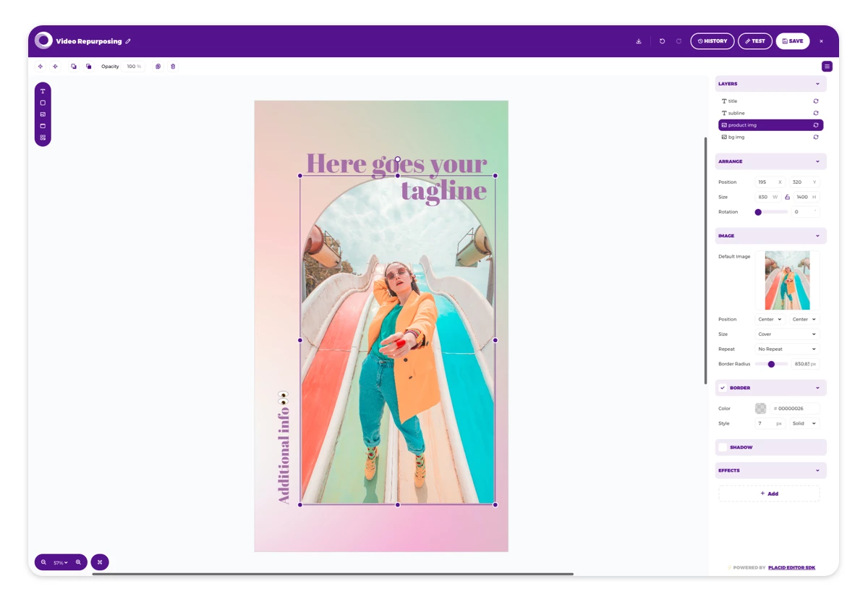
Task: Open the History panel
Action: pos(712,41)
